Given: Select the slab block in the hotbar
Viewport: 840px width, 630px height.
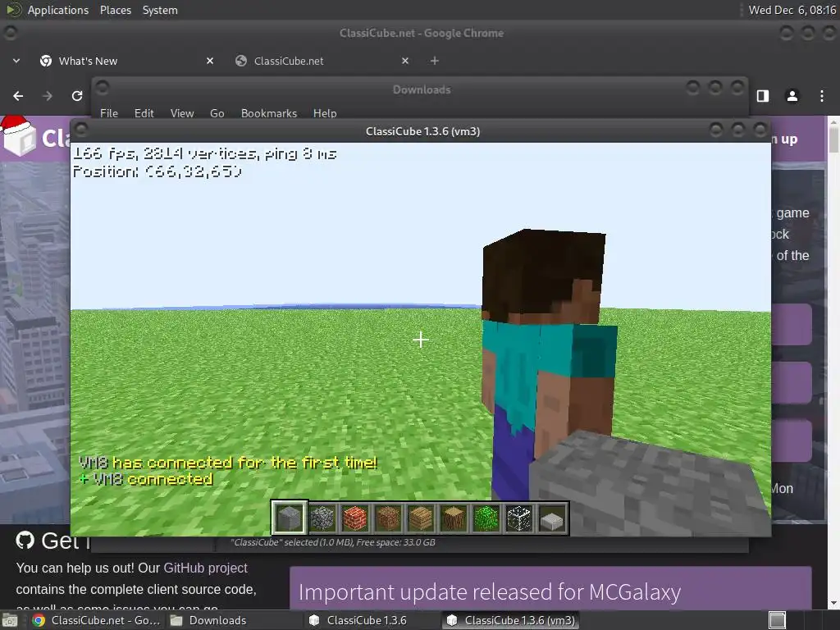Looking at the screenshot, I should (x=552, y=518).
